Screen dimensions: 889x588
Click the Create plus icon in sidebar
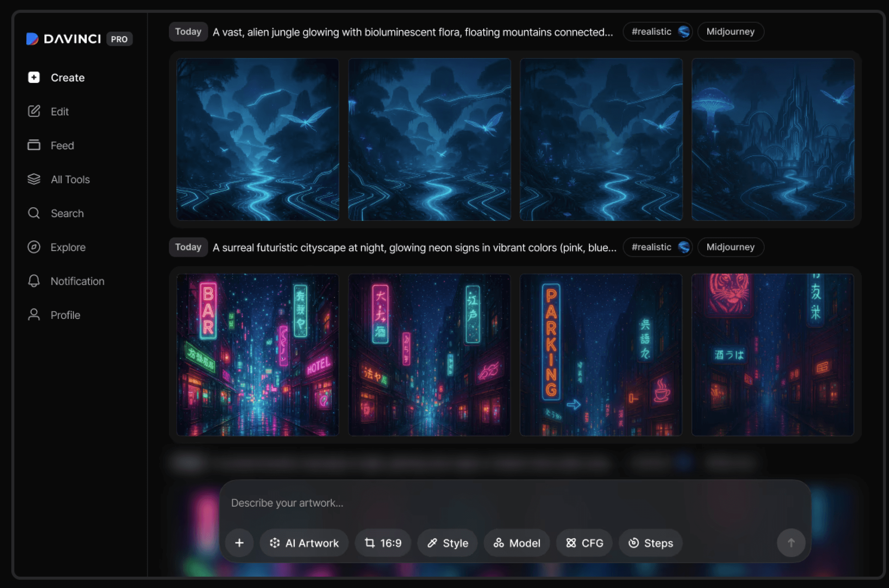pos(34,77)
